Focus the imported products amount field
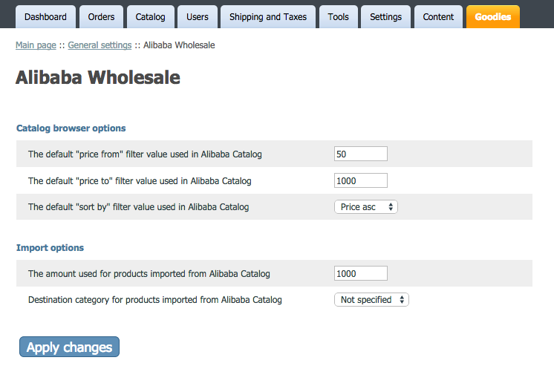Viewport: 554px width, 392px height. coord(361,273)
